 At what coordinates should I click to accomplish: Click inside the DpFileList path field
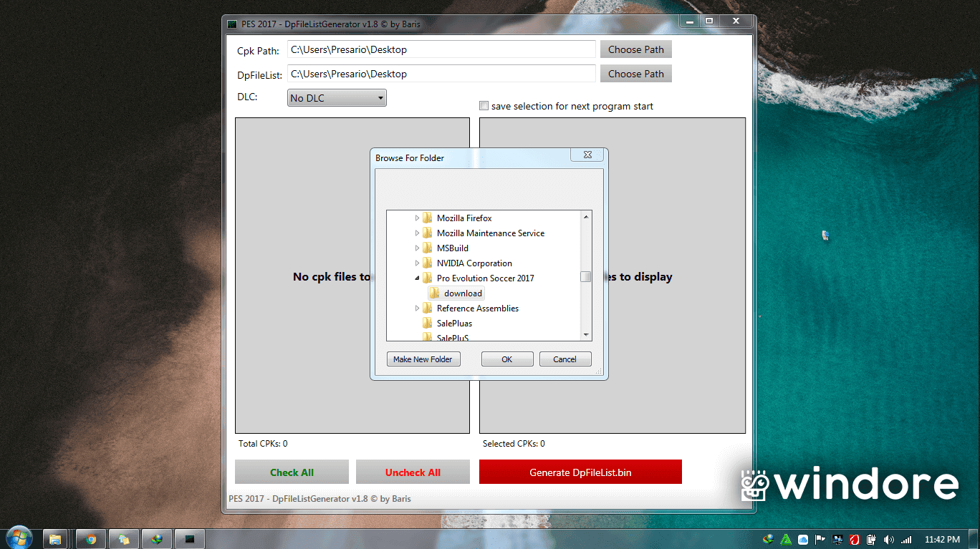(x=442, y=74)
